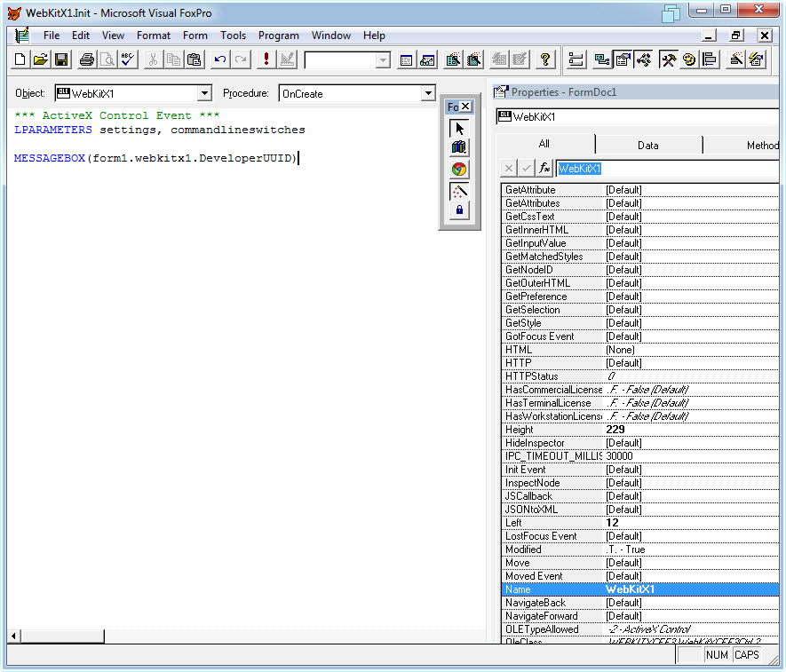Screen dimensions: 786x672
Task: Expand the Object dropdown showing WebKitX1
Action: tap(204, 93)
